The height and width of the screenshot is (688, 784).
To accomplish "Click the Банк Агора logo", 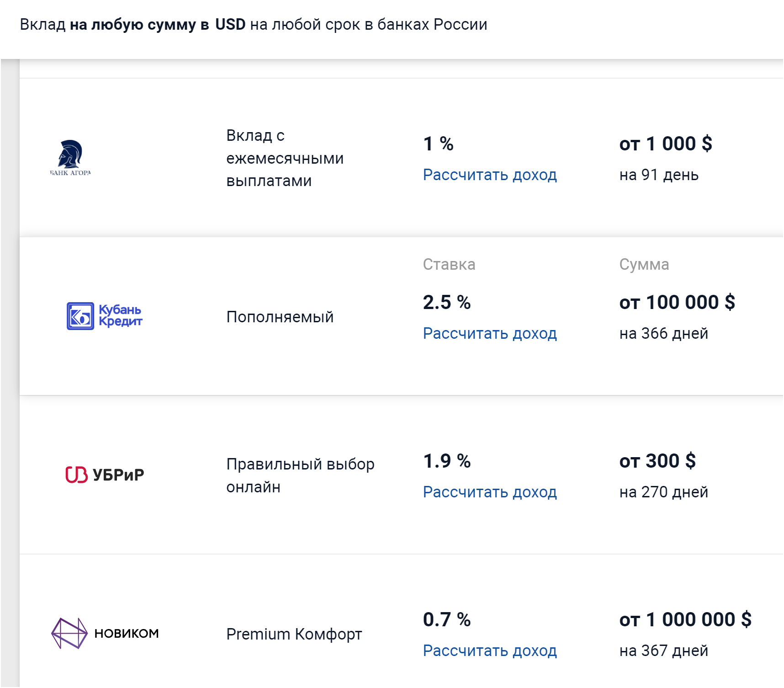I will [70, 158].
